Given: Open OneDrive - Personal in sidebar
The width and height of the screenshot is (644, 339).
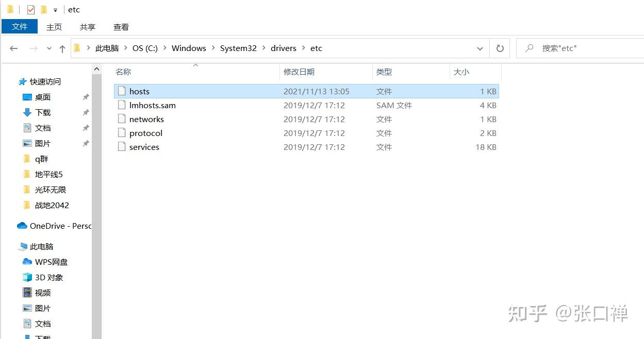Looking at the screenshot, I should (x=54, y=226).
